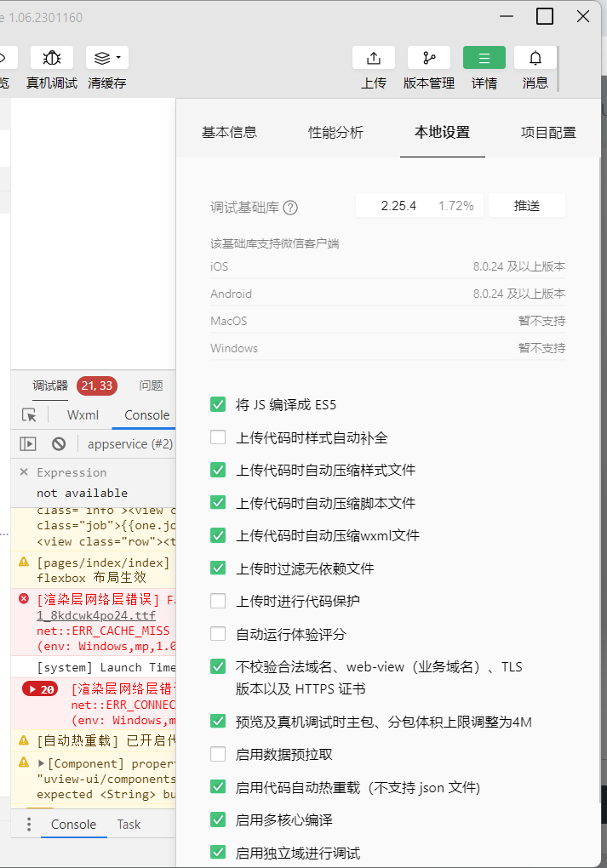Click the Android 8.0.24 及以上版本 row
Viewport: 607px width, 868px height.
click(387, 294)
